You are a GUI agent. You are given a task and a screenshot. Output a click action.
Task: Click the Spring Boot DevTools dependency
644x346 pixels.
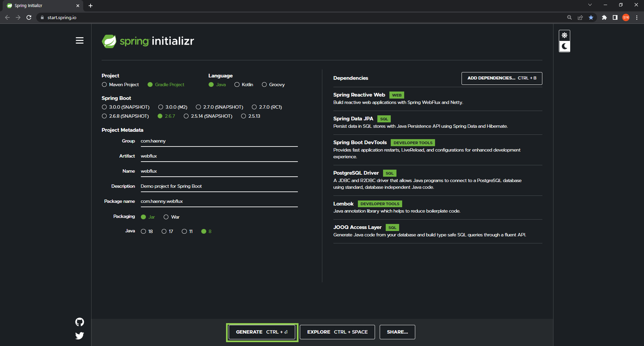pyautogui.click(x=438, y=150)
